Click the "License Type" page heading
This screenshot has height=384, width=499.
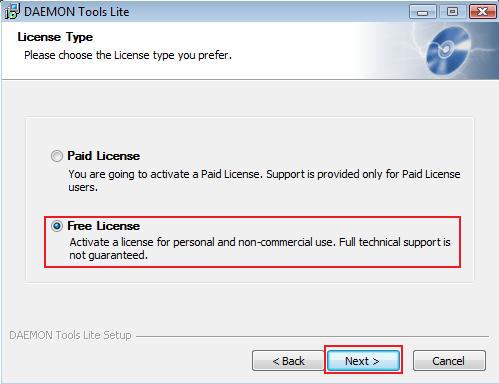click(x=55, y=37)
